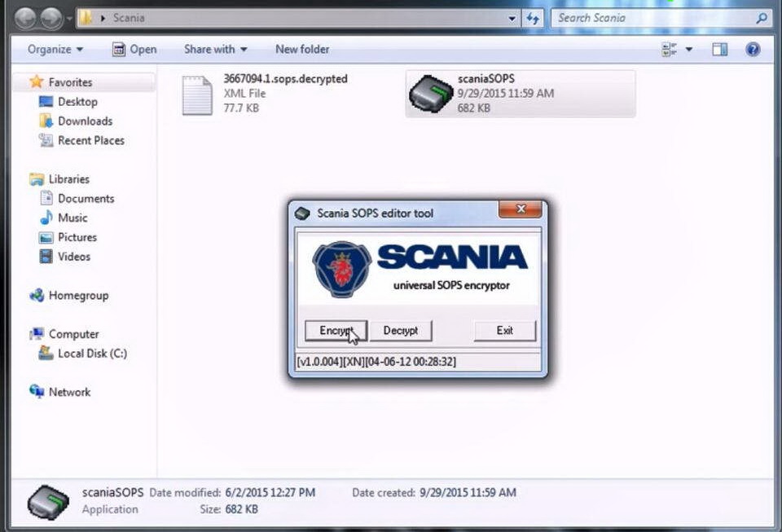Open the Documents library
Viewport: 782px width, 532px height.
86,199
